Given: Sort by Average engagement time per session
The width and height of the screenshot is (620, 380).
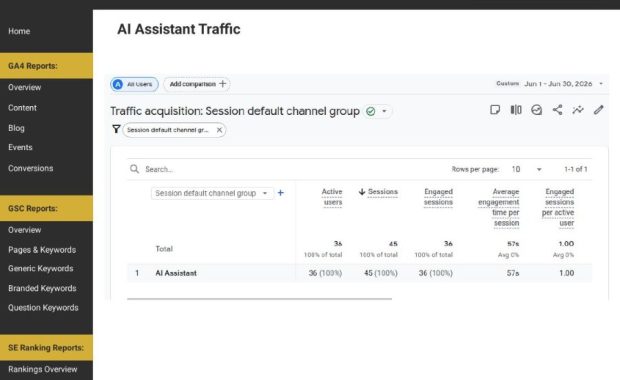Looking at the screenshot, I should tap(499, 208).
